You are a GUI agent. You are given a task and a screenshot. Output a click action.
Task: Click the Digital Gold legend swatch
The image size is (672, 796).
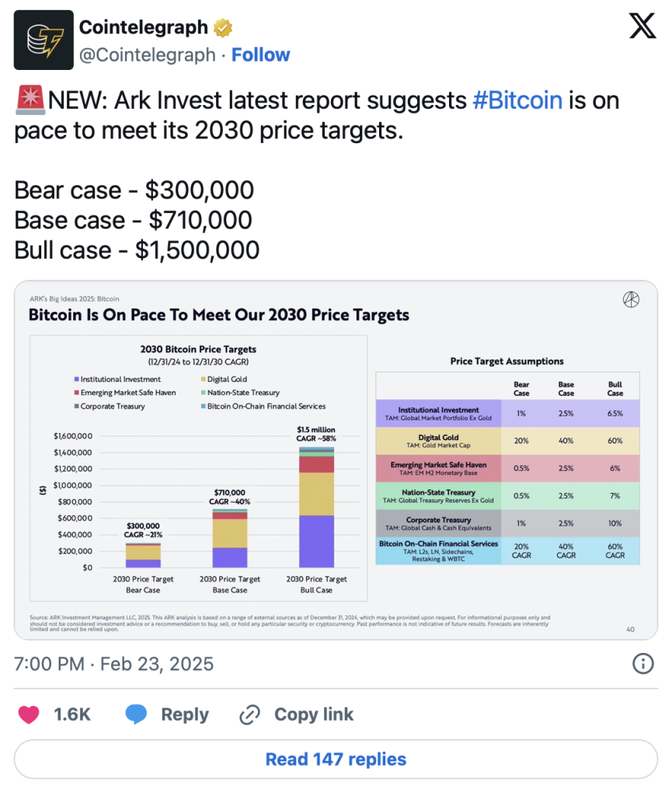(202, 379)
